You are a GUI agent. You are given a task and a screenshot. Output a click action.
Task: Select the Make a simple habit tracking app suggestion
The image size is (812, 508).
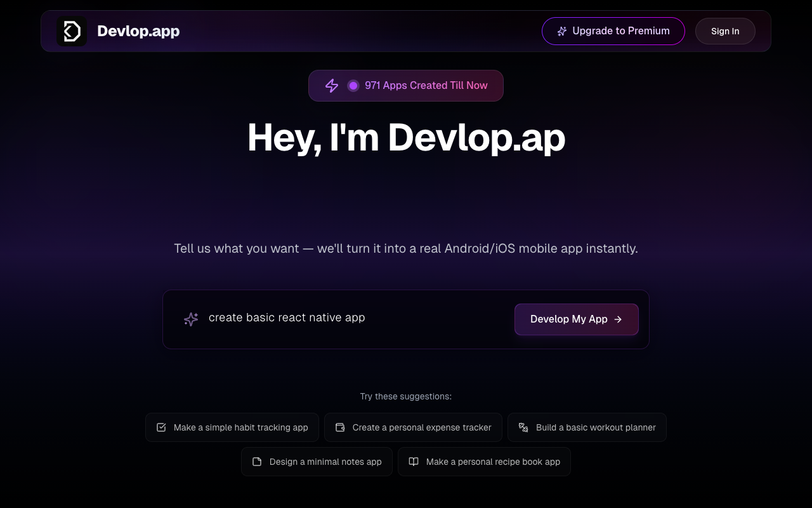click(232, 427)
